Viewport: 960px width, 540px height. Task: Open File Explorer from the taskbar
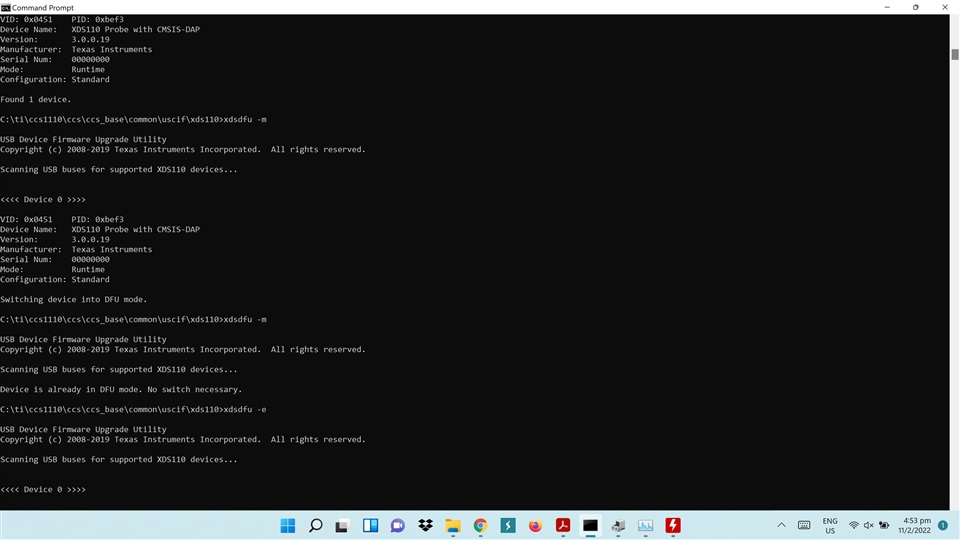point(453,525)
